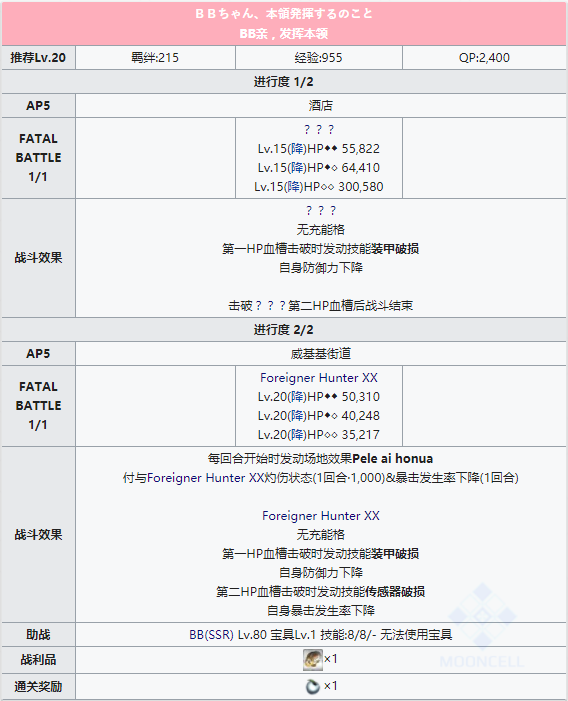Click the 羁绊:215 cell
Screen dimensions: 568x701
click(155, 58)
